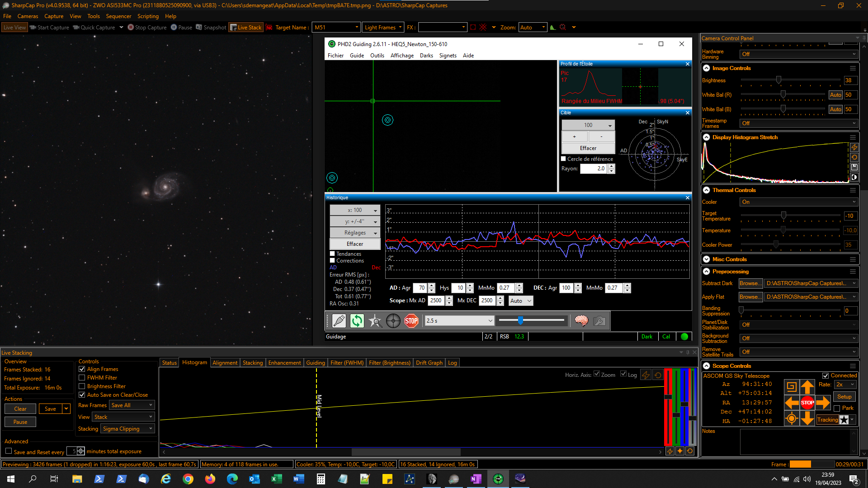Click the Clear button in Live Stacking
This screenshot has height=488, width=868.
tap(20, 409)
